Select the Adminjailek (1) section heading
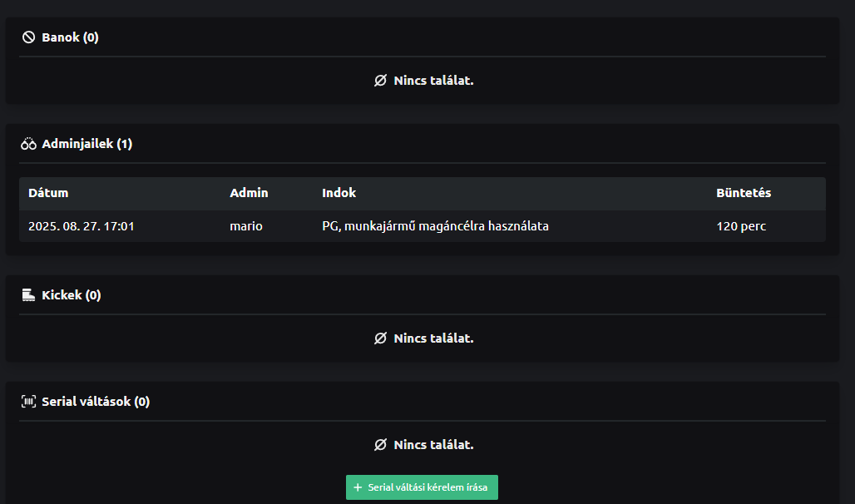 [86, 144]
